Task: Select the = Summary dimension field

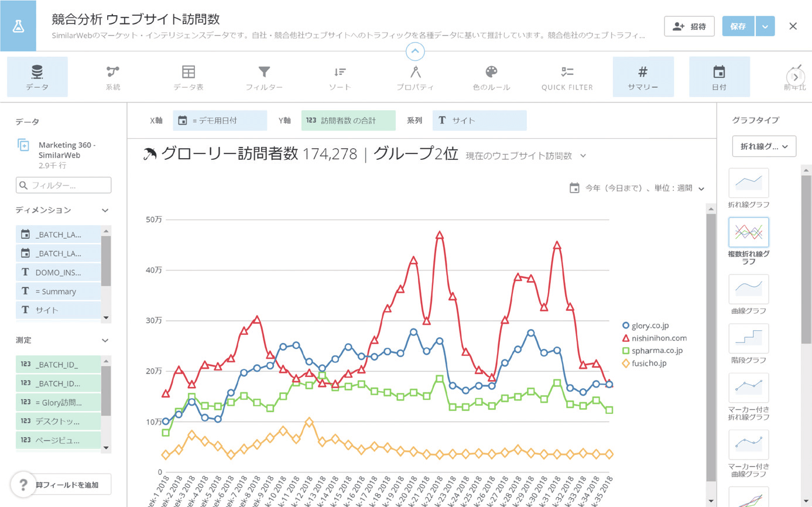Action: (59, 291)
